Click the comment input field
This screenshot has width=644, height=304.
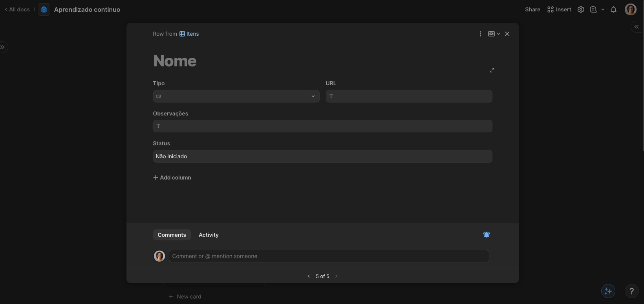[x=329, y=256]
